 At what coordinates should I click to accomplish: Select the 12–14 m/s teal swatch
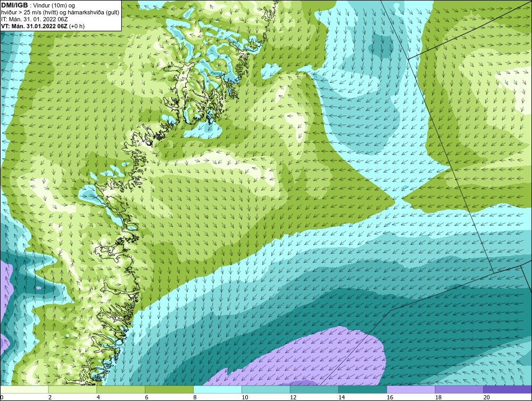pyautogui.click(x=314, y=389)
